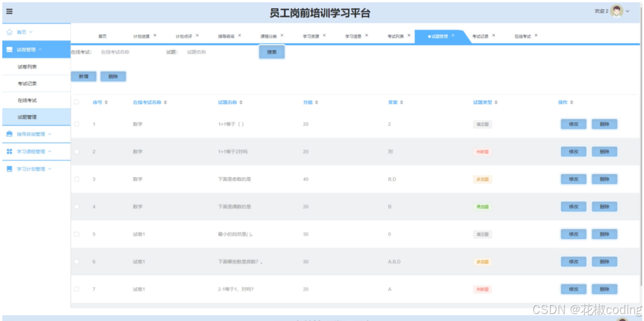Tick the checkbox for row 5

tap(76, 234)
